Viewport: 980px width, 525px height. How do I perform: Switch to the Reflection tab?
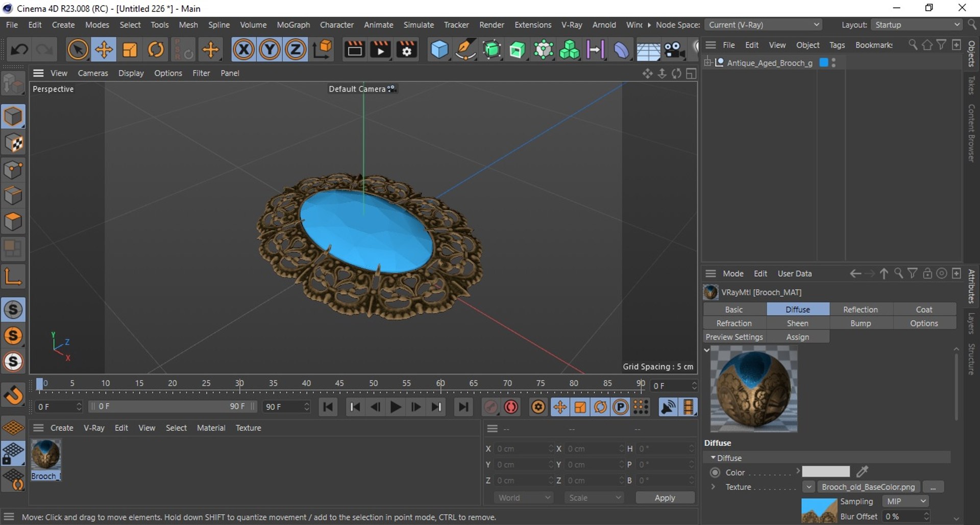(x=861, y=309)
